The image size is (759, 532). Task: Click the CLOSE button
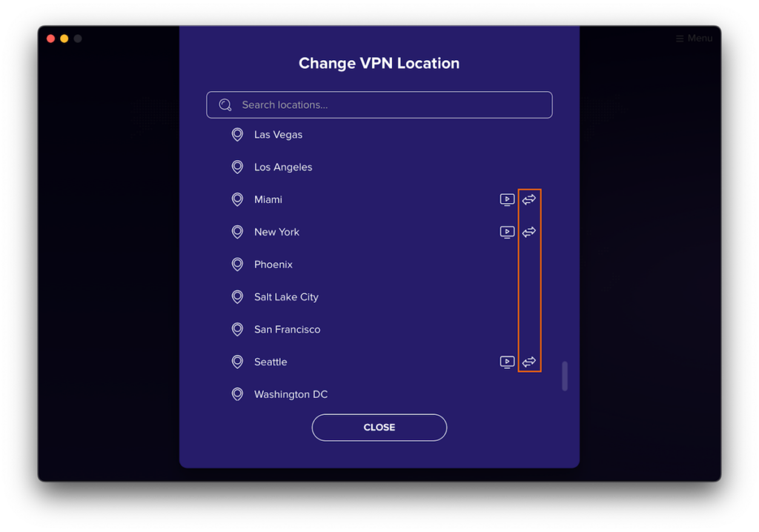[x=379, y=428]
